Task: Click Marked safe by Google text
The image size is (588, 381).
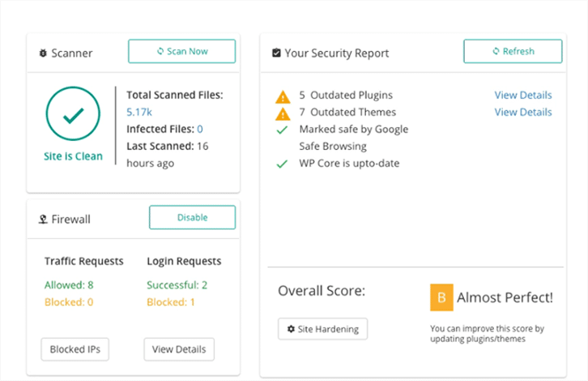Action: pos(354,129)
